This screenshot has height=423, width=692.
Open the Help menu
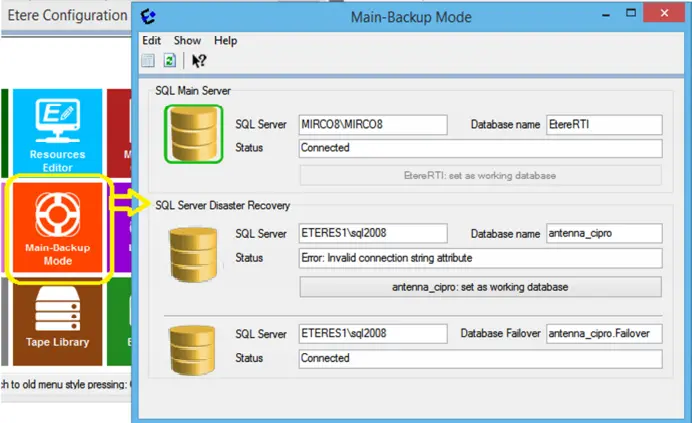(x=225, y=41)
